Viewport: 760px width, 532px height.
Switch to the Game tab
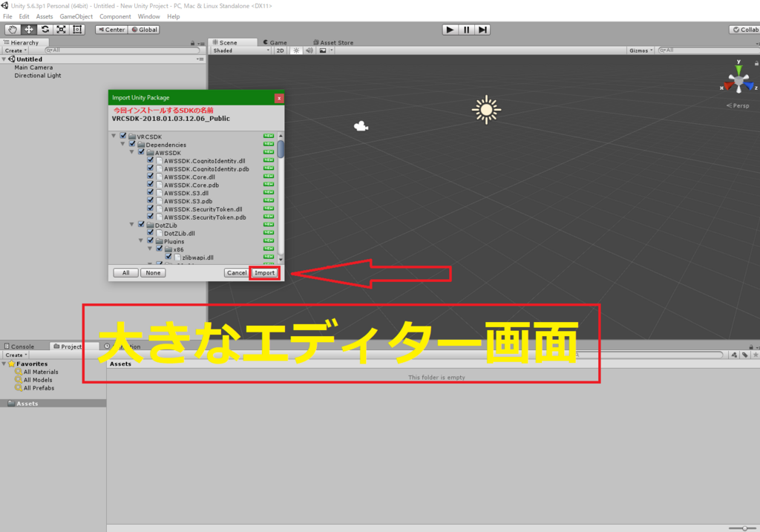click(x=275, y=42)
